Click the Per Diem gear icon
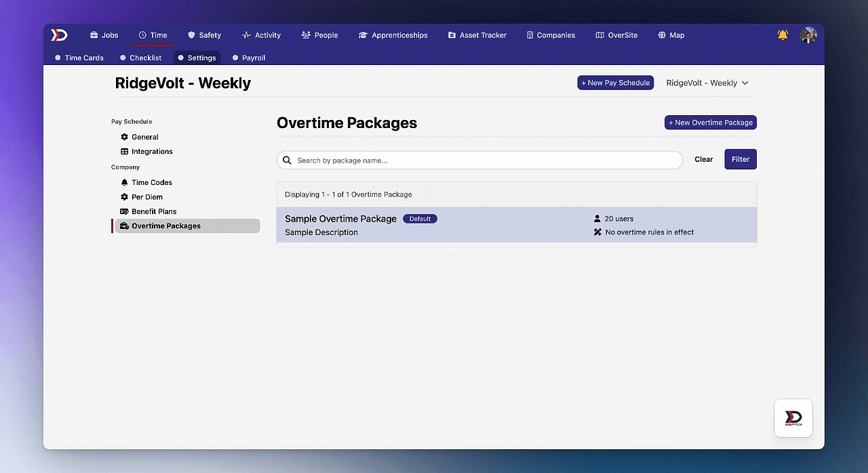Image resolution: width=868 pixels, height=473 pixels. pyautogui.click(x=124, y=197)
